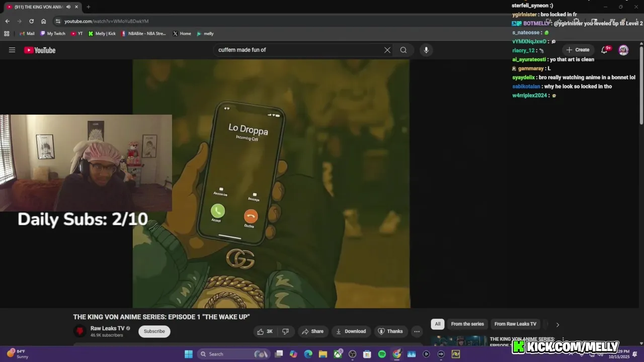Select From the series chip
The image size is (644, 362).
(x=467, y=324)
